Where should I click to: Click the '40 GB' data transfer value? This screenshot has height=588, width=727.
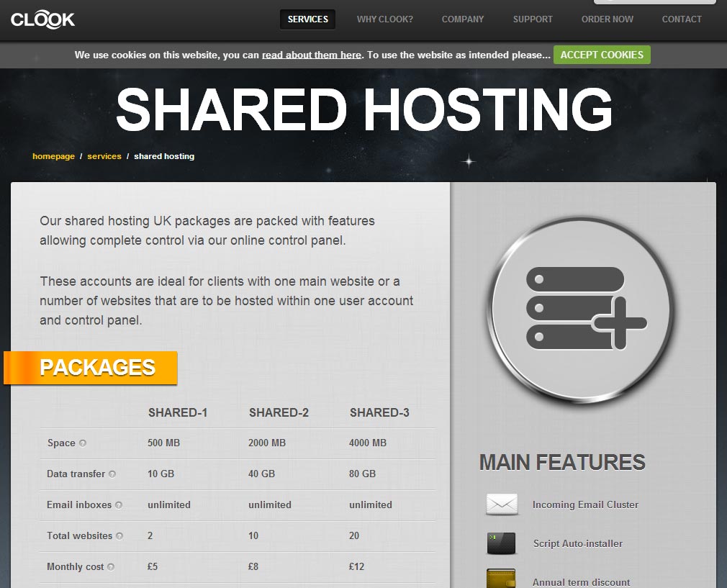pos(261,474)
